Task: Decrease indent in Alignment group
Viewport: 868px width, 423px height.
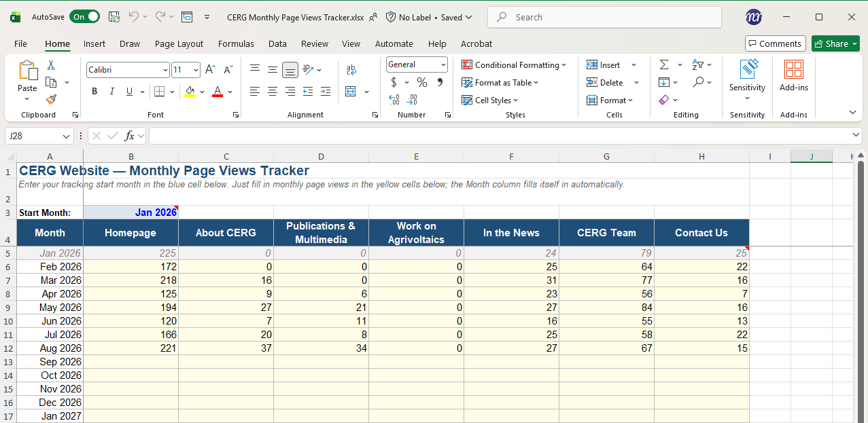Action: tap(308, 91)
